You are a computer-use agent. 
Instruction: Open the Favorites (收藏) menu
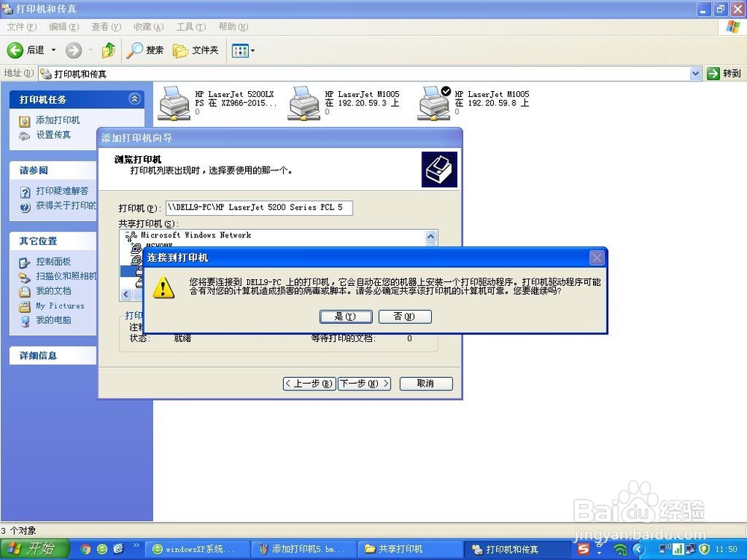click(x=149, y=27)
